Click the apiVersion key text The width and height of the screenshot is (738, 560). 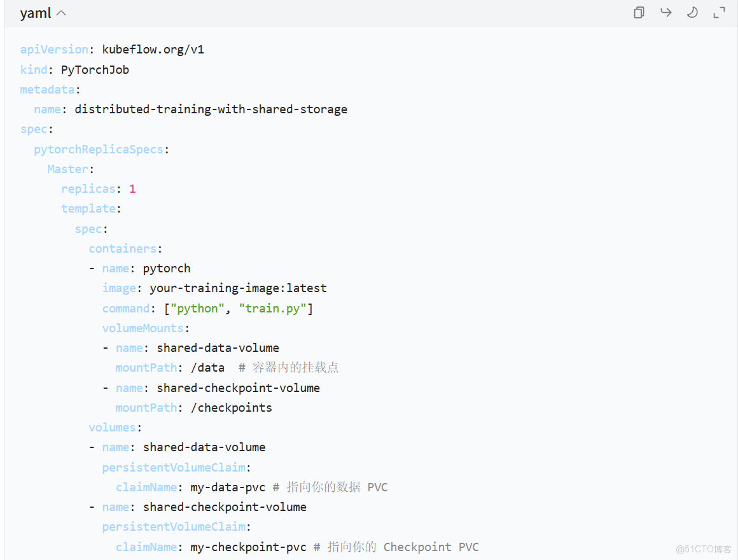click(x=54, y=50)
